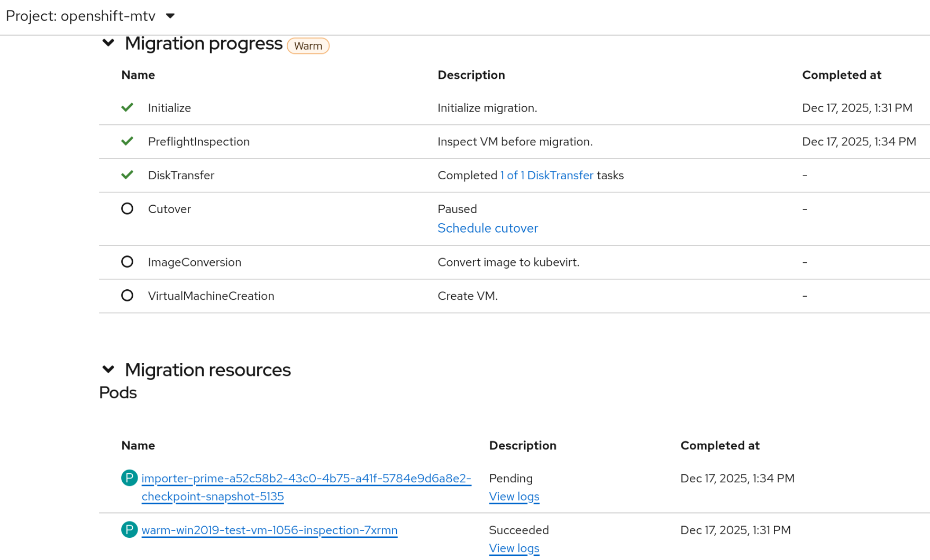Click the Migration progress heading text
The width and height of the screenshot is (930, 560).
(x=204, y=43)
